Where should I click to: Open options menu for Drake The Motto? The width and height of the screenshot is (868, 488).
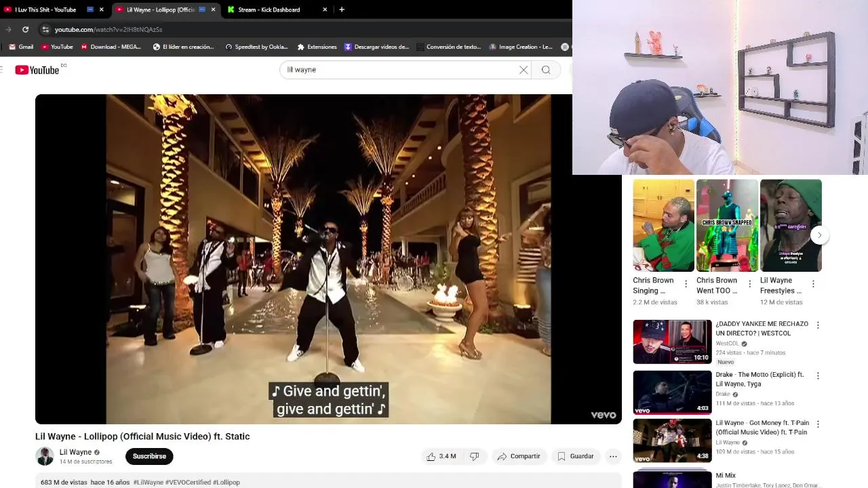point(818,375)
